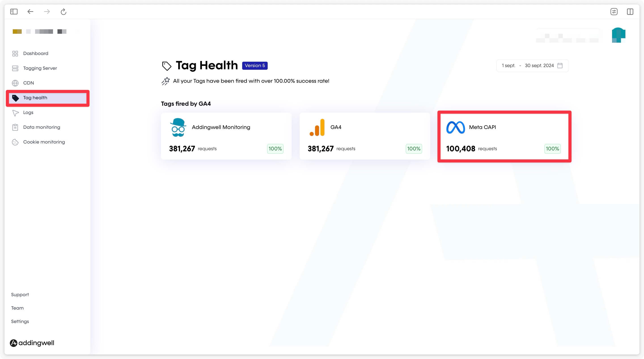Viewport: 644px width, 359px height.
Task: Open the Settings link
Action: pos(20,321)
